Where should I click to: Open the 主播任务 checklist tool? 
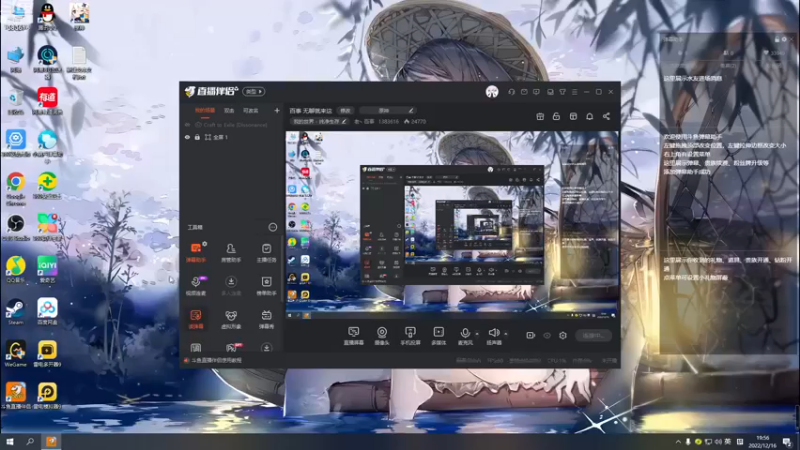[266, 253]
